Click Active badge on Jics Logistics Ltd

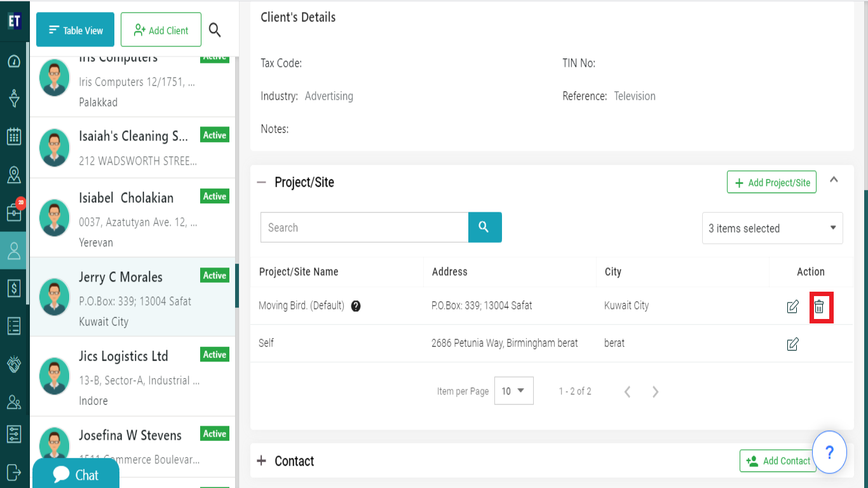(215, 355)
